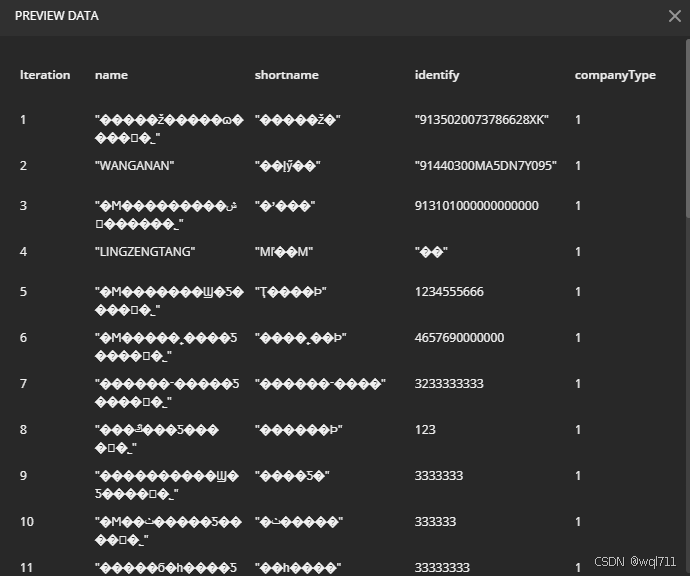Click the Iteration column header
The width and height of the screenshot is (690, 576).
(45, 75)
